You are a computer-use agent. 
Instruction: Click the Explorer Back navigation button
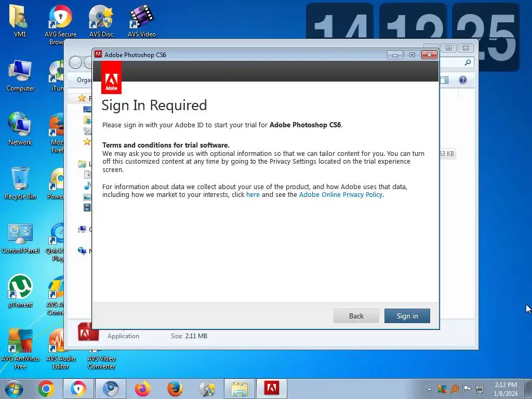coord(75,62)
